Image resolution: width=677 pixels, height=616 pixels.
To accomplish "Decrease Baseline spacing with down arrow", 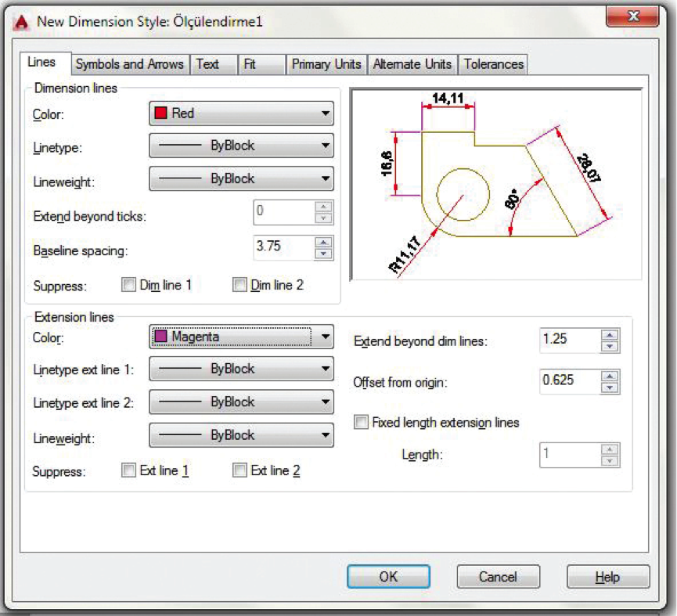I will [x=323, y=253].
